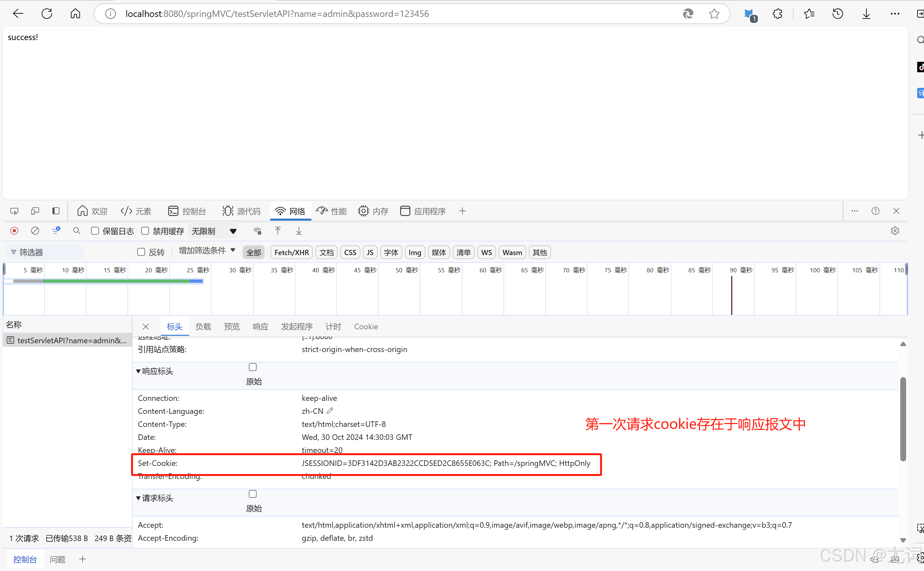
Task: Open the 欢迎 DevTools tab
Action: pyautogui.click(x=92, y=211)
